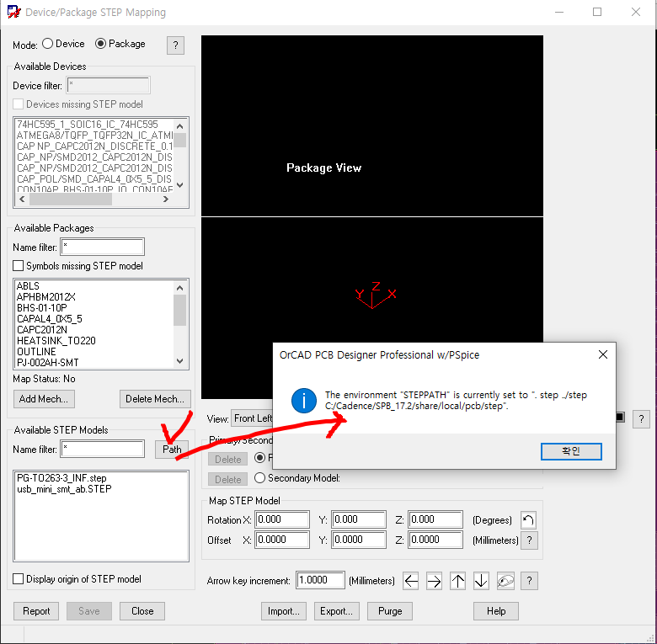This screenshot has height=644, width=657.
Task: Select BHS-01-10P package
Action: (x=42, y=308)
